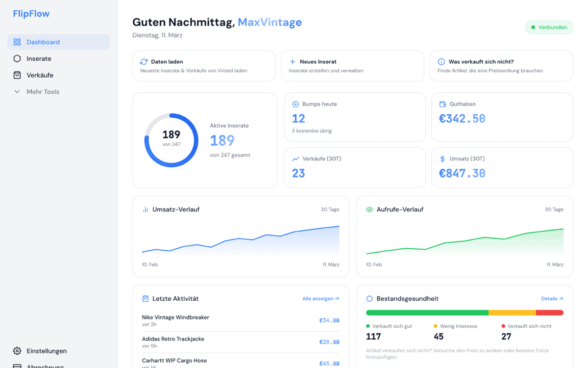Go to Verkäufe in the sidebar
588x368 pixels.
[x=40, y=76]
